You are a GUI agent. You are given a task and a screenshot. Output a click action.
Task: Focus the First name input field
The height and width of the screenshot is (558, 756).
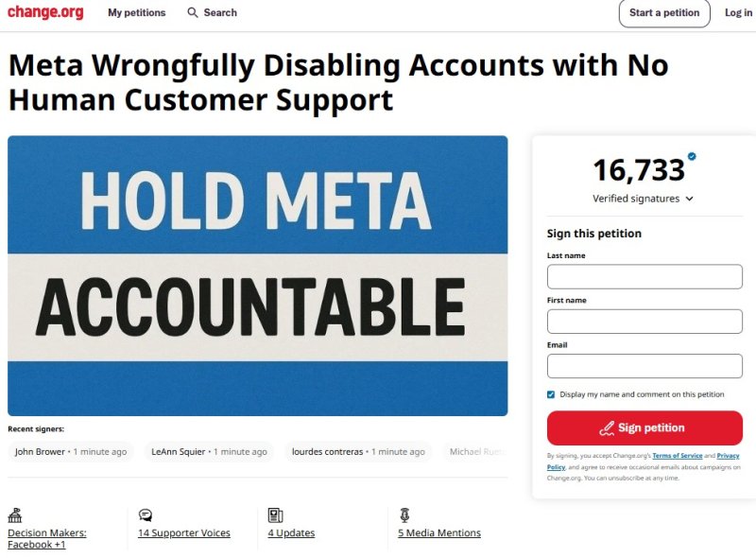click(x=644, y=322)
